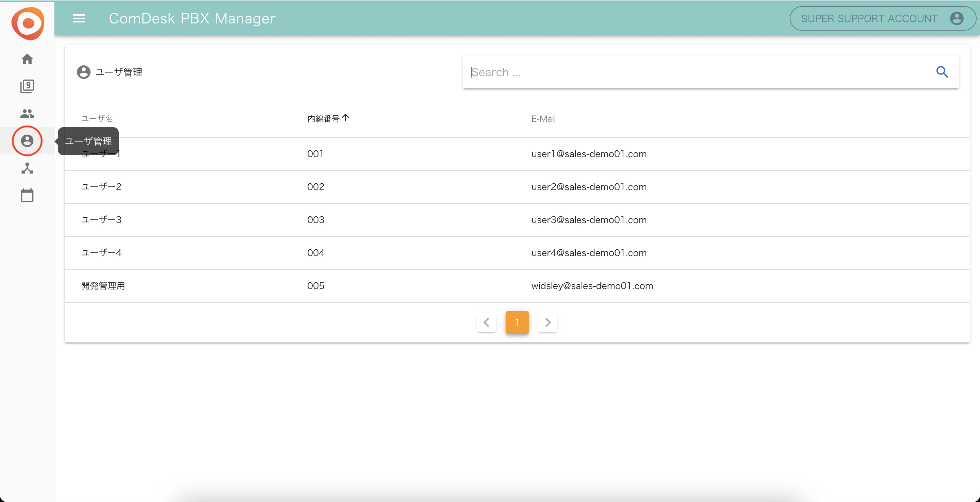Click the sort arrow beside 内線番号
Screen dimensions: 980x502
(x=345, y=118)
